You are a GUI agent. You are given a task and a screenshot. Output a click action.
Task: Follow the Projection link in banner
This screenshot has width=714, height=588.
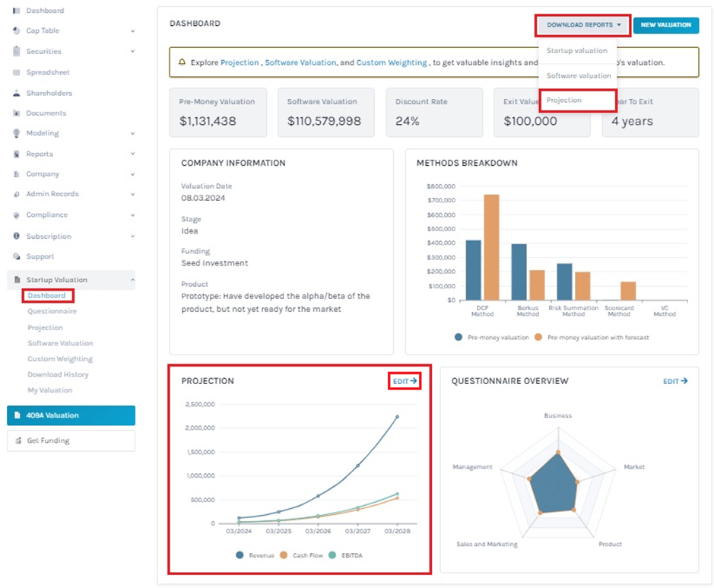[x=240, y=62]
